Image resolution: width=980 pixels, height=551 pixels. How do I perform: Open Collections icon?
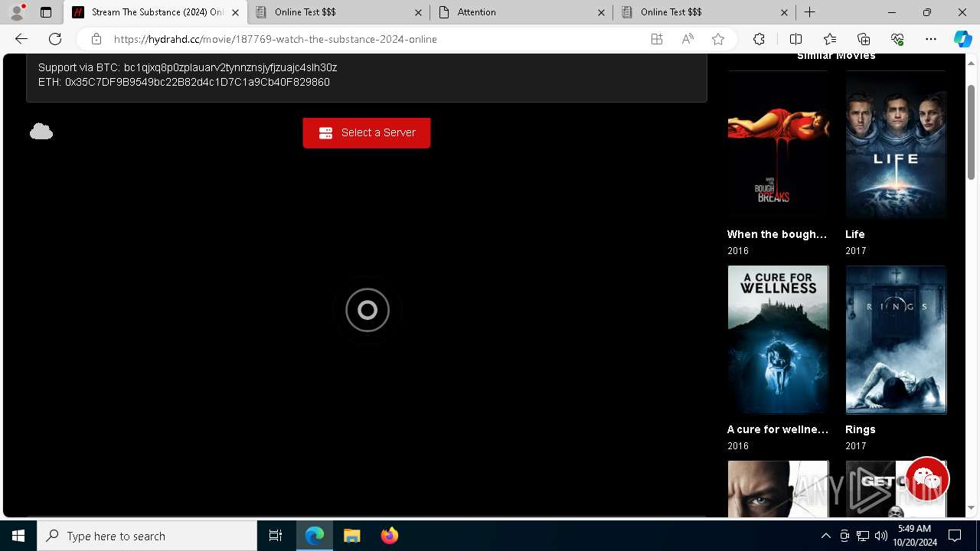864,39
